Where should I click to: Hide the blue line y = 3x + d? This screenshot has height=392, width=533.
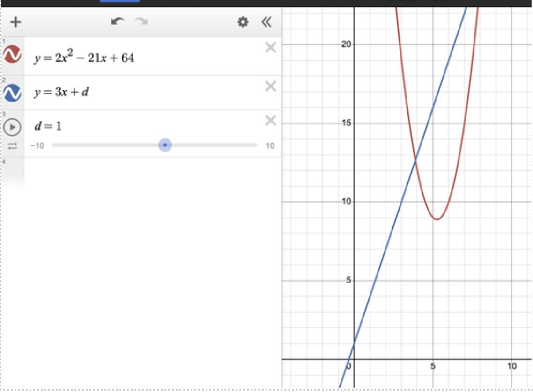pos(13,93)
